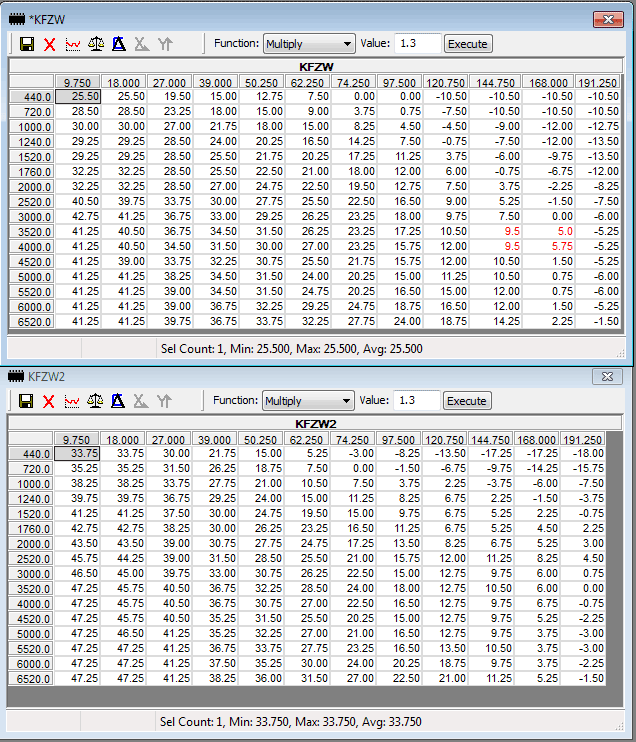The image size is (636, 742).
Task: Click cell 42.75 in KFZW row 3000.0
Action: coord(78,216)
